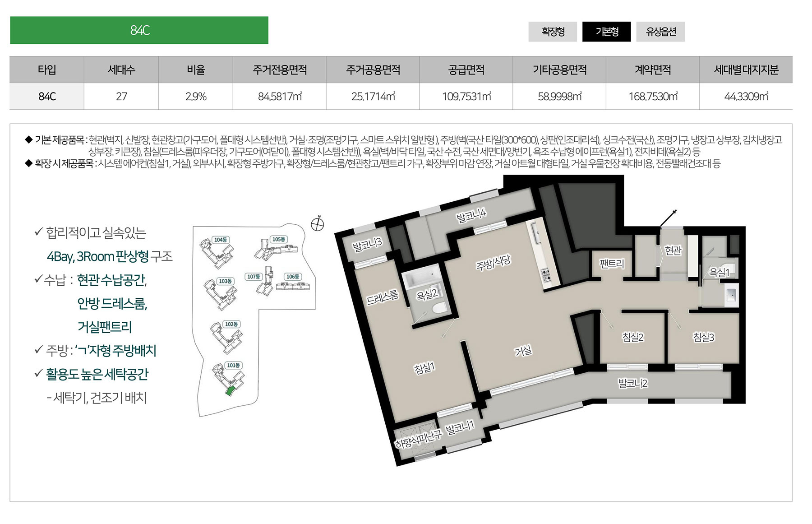Click the 104동 building marker
The width and height of the screenshot is (812, 524).
pos(221,240)
